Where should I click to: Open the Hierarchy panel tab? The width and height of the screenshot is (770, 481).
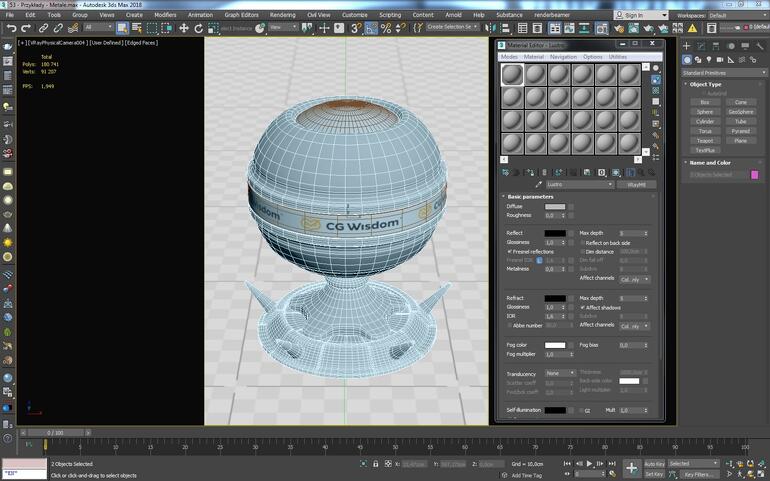[x=716, y=46]
